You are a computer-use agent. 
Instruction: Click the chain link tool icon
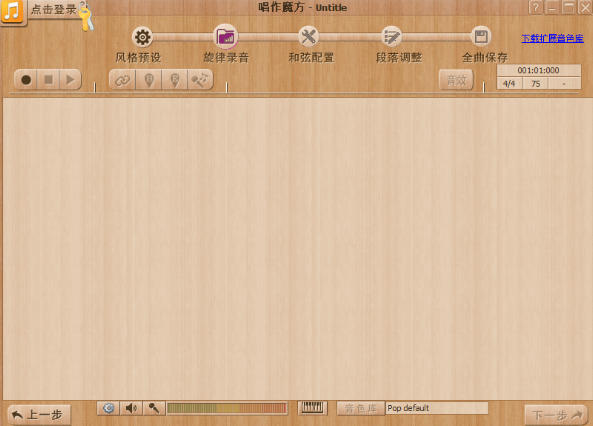pyautogui.click(x=122, y=80)
